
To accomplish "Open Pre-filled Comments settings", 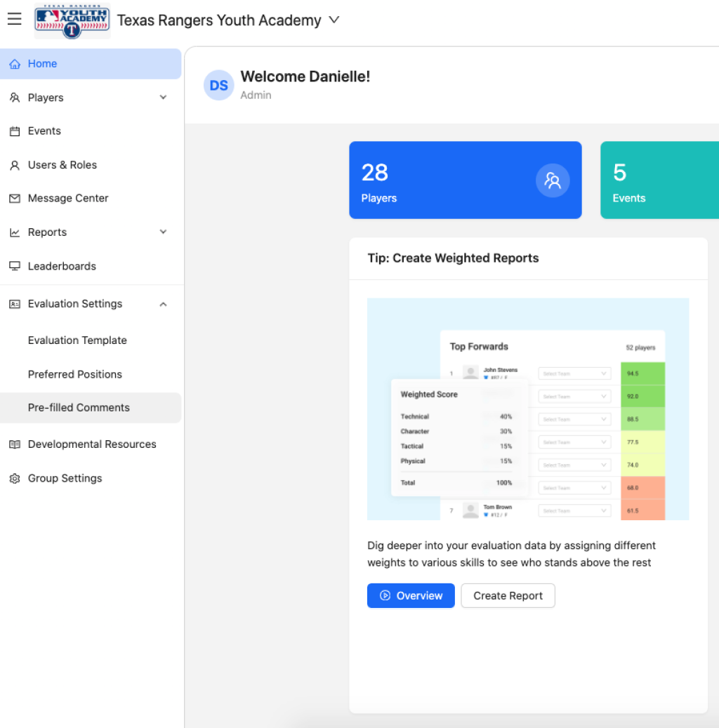I will point(79,408).
